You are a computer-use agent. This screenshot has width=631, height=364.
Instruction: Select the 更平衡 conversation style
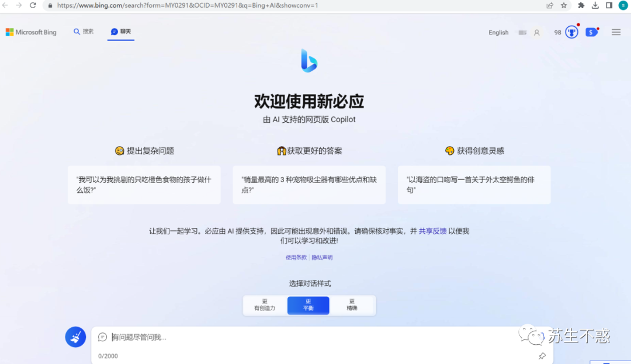click(x=308, y=305)
